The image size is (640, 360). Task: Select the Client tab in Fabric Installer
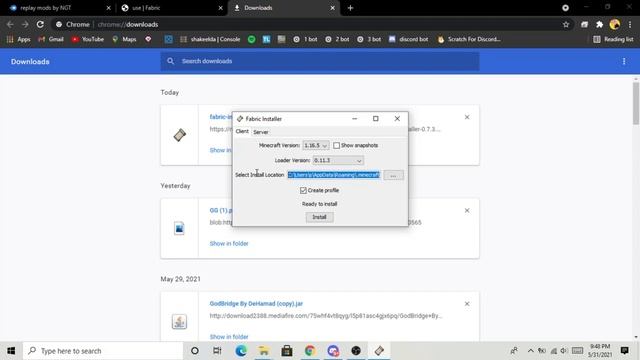(x=242, y=131)
